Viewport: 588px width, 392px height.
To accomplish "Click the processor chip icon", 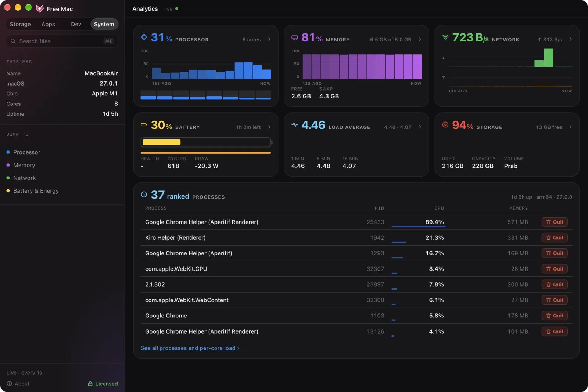I will click(x=144, y=37).
